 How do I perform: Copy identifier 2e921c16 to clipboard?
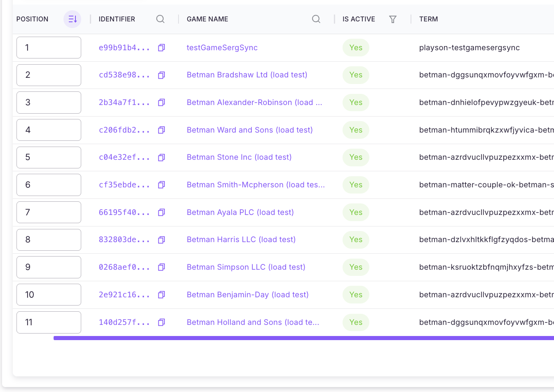click(162, 295)
